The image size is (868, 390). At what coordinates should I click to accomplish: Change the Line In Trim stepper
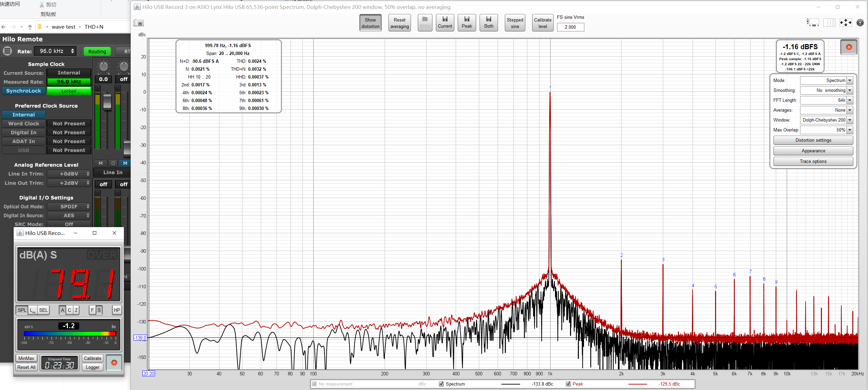(69, 174)
